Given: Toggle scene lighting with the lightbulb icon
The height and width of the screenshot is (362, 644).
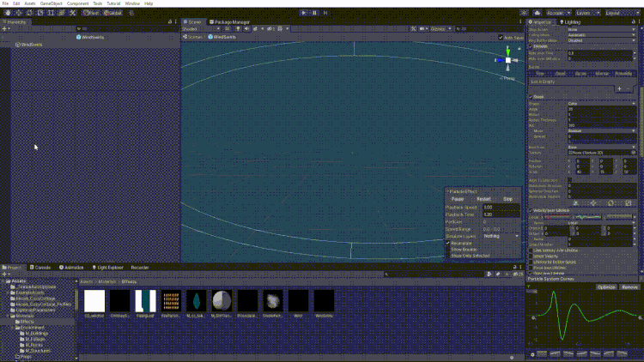Looking at the screenshot, I should (238, 28).
